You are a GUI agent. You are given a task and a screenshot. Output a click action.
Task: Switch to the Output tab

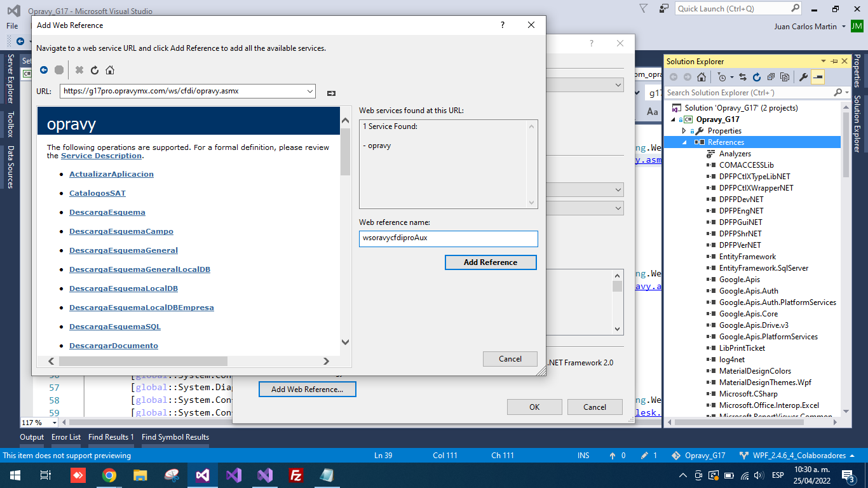click(x=32, y=437)
